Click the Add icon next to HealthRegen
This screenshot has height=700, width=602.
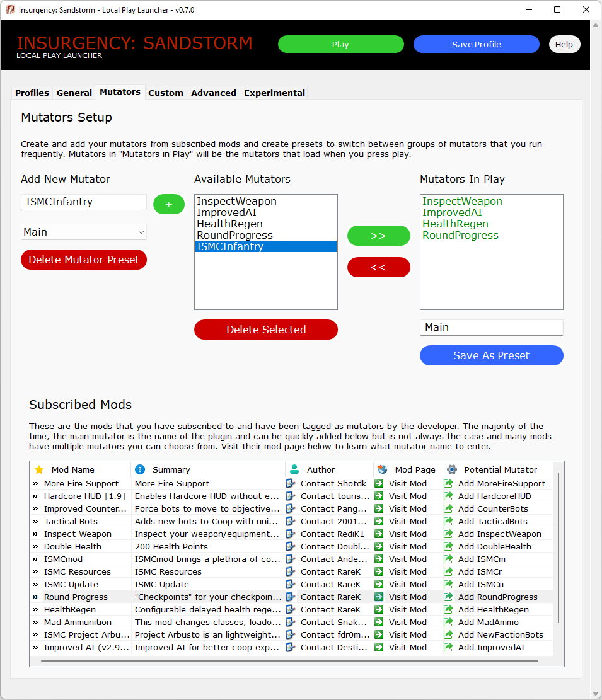pyautogui.click(x=448, y=609)
